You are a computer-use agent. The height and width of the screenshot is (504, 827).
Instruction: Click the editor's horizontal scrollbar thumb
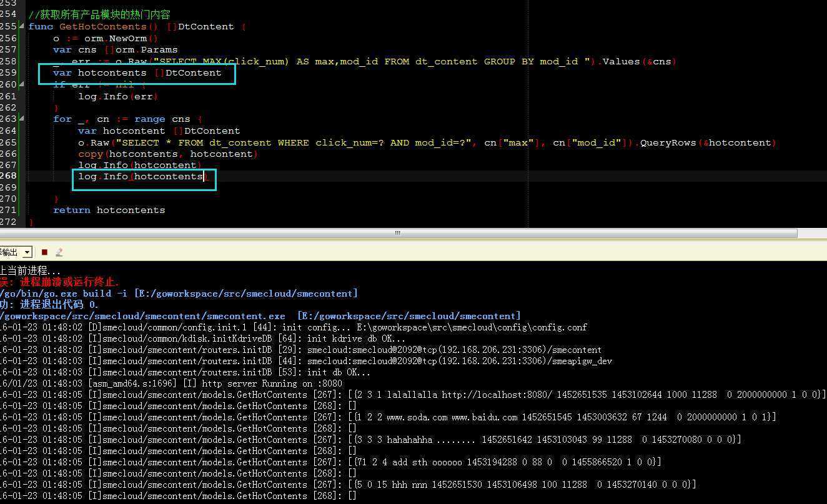[x=397, y=233]
